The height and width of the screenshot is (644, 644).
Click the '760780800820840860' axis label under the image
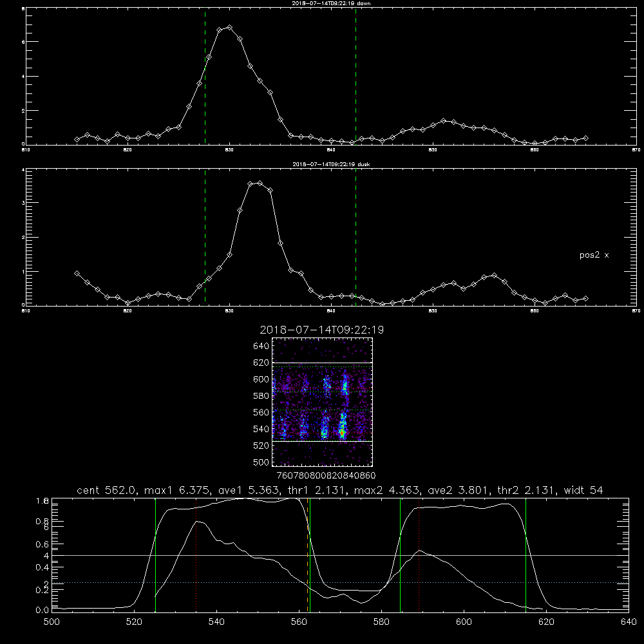click(326, 475)
